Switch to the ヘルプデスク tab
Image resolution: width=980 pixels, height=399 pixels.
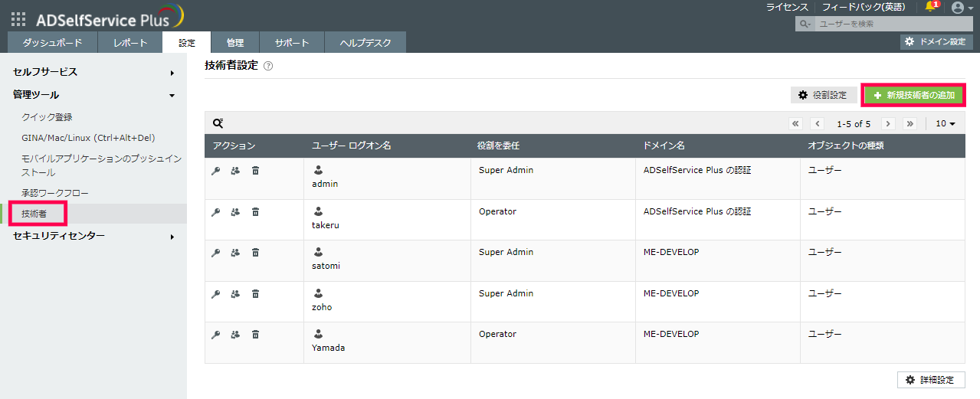tap(365, 43)
